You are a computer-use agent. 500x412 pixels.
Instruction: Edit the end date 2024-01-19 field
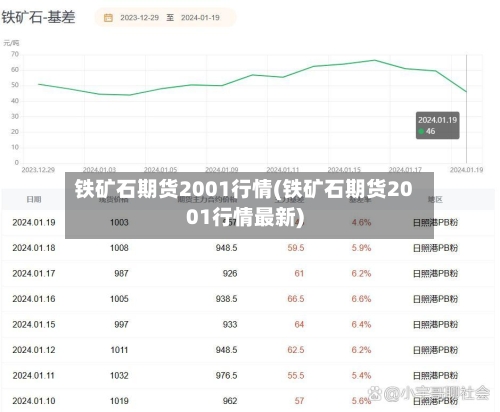[x=200, y=18]
